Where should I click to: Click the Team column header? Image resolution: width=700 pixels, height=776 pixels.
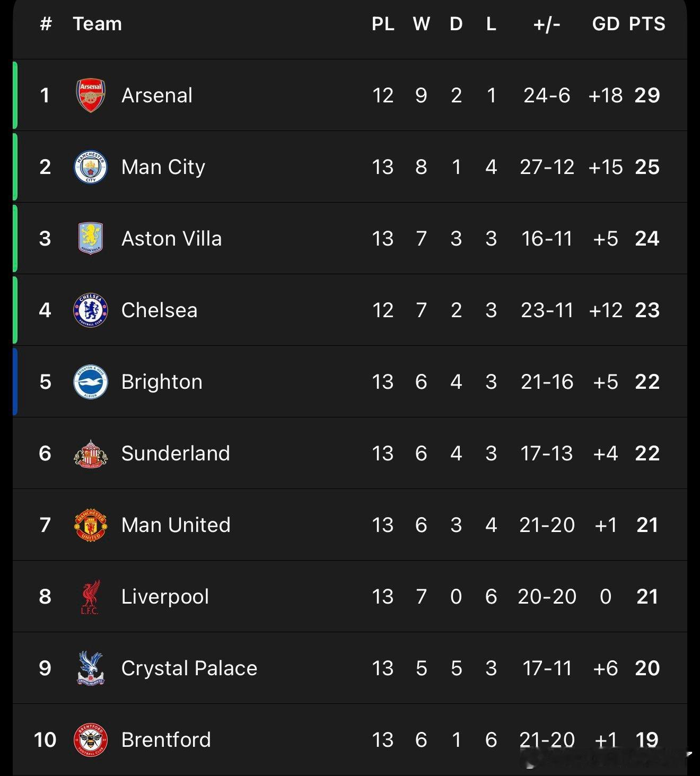98,24
